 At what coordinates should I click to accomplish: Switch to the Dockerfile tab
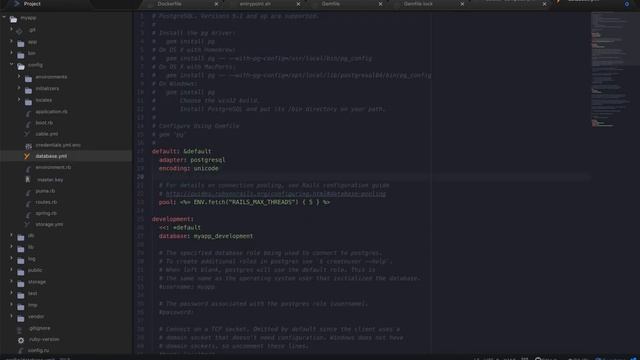coord(169,4)
